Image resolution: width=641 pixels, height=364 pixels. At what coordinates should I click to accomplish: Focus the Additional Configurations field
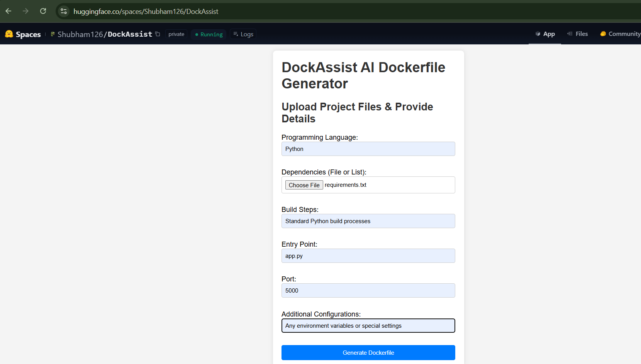[x=368, y=325]
